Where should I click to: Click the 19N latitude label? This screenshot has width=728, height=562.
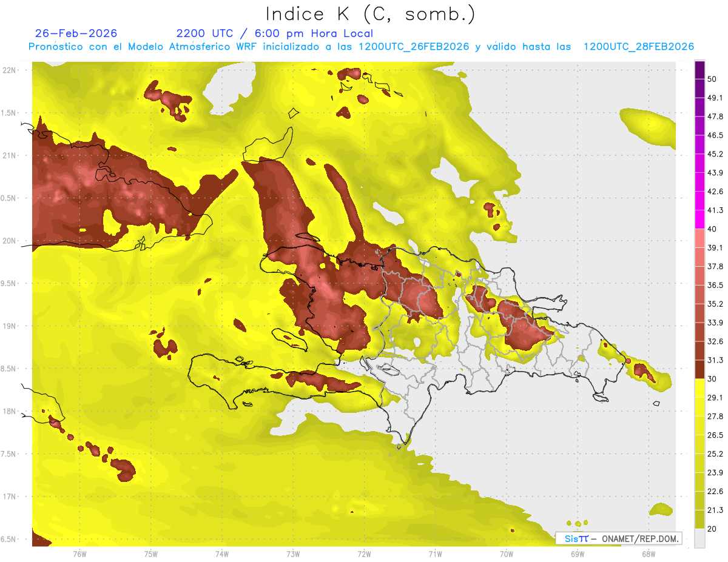[10, 326]
